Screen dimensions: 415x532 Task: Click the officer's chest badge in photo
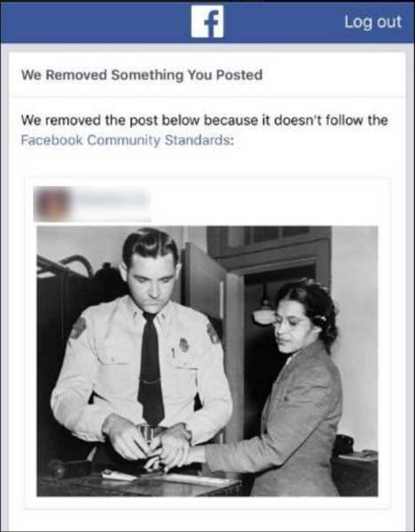184,344
